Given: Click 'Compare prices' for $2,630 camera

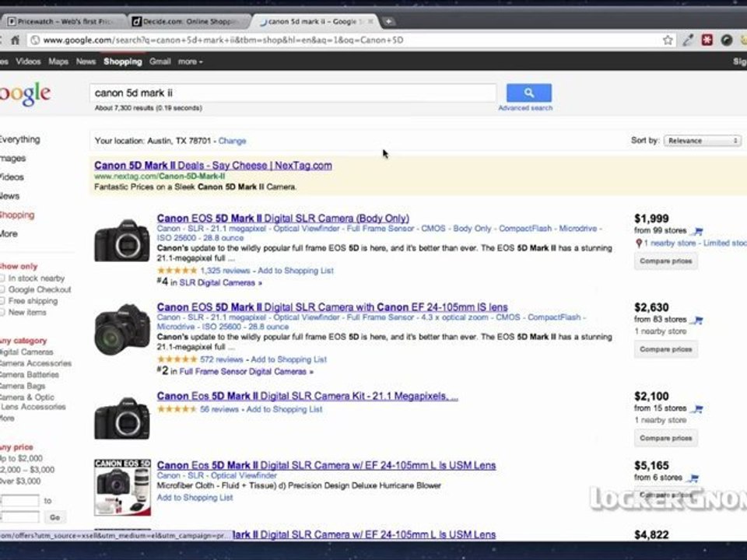Looking at the screenshot, I should coord(666,349).
